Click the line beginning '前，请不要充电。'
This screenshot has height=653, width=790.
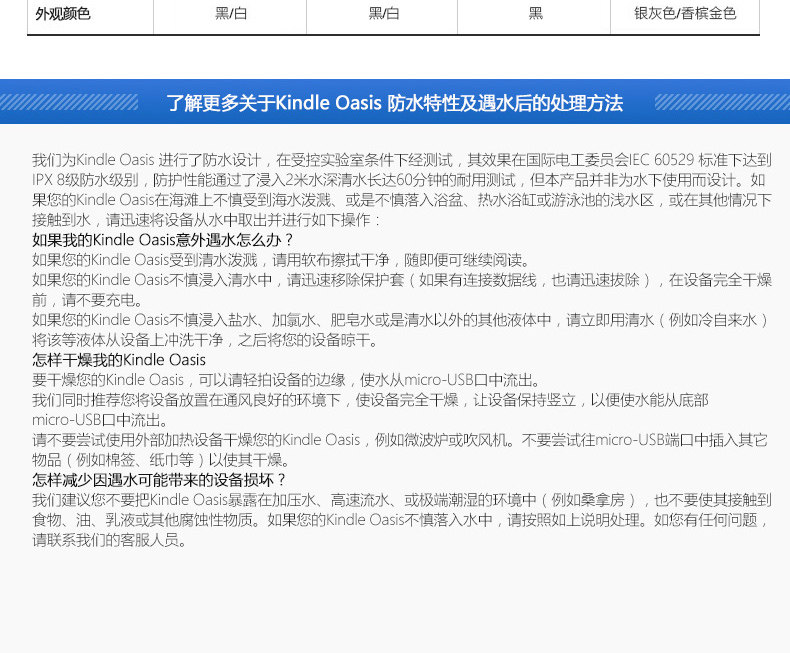tap(87, 300)
